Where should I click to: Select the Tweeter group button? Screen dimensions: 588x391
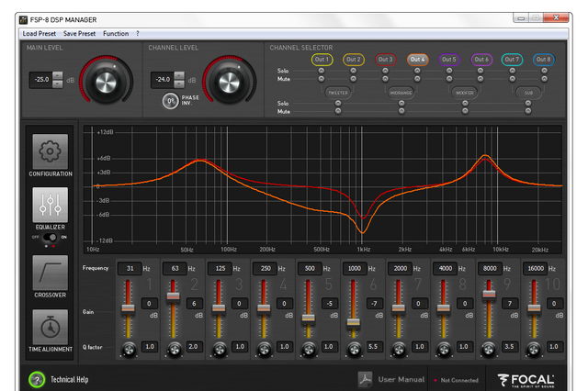pyautogui.click(x=338, y=93)
